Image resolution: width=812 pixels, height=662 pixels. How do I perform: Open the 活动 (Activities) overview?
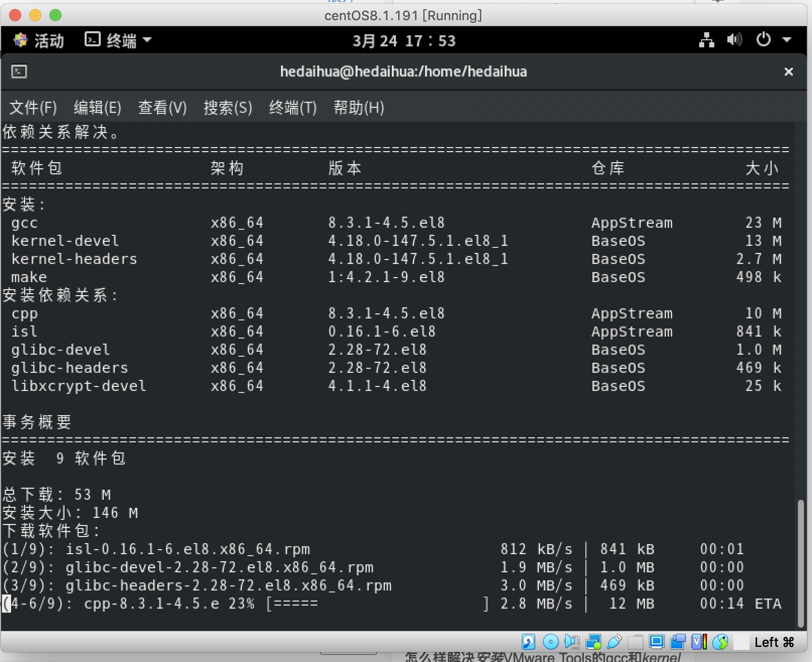(39, 40)
